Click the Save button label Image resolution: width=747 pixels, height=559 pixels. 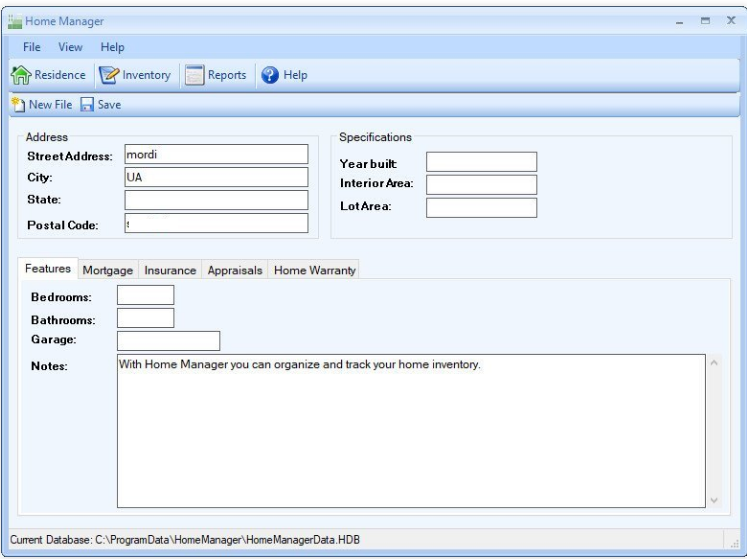(109, 104)
